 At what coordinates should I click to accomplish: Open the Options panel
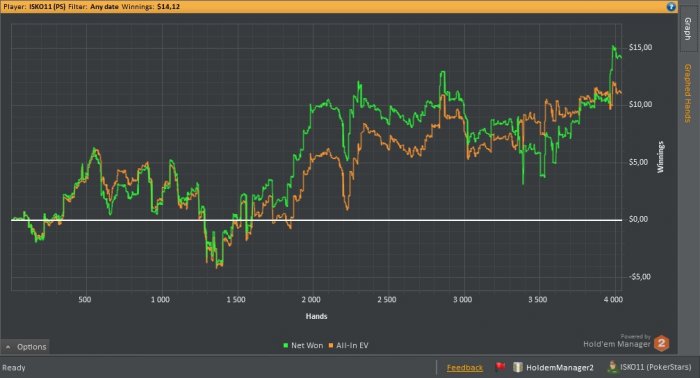[25, 347]
